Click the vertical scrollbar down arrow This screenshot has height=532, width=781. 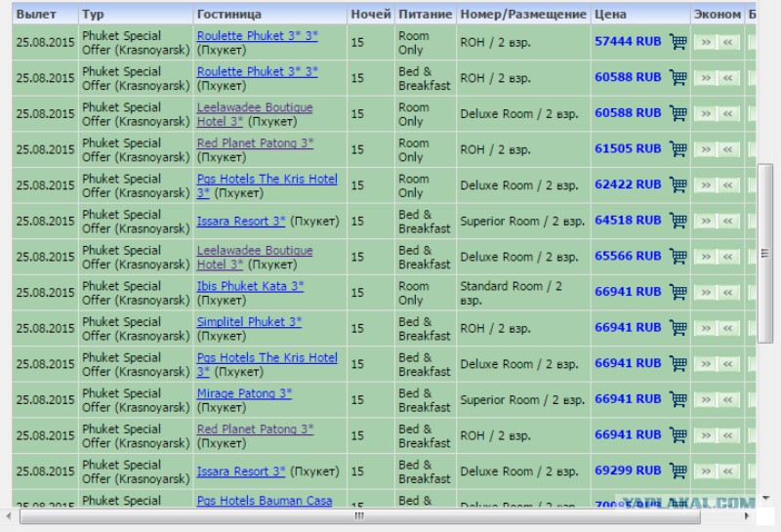pyautogui.click(x=765, y=498)
